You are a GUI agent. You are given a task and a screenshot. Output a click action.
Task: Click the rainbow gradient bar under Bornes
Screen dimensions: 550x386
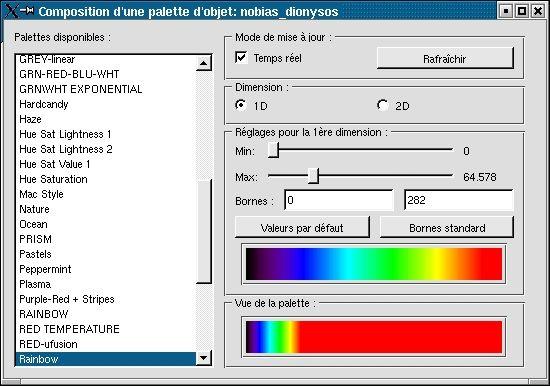(374, 264)
